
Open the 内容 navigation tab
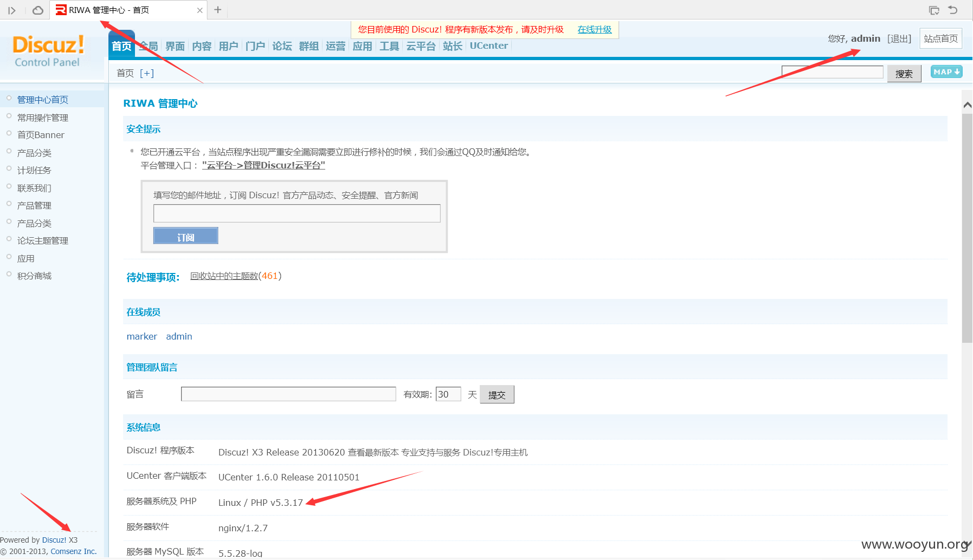click(x=202, y=46)
